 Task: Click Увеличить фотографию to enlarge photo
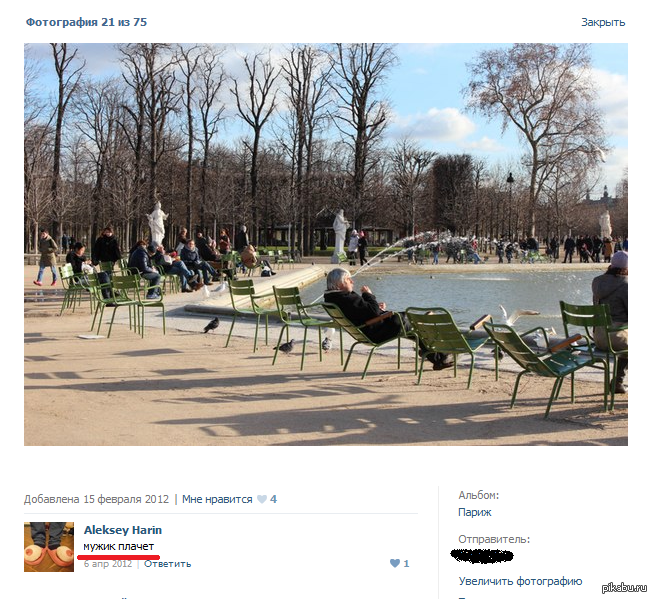520,581
